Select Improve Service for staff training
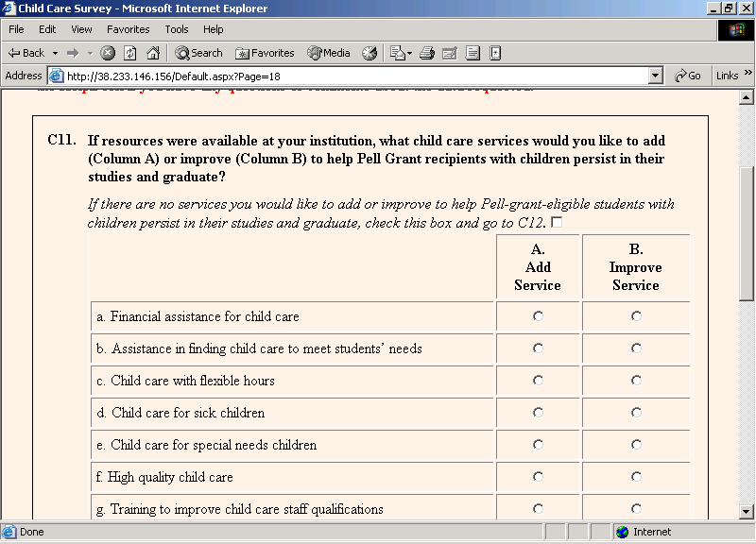 (x=636, y=508)
